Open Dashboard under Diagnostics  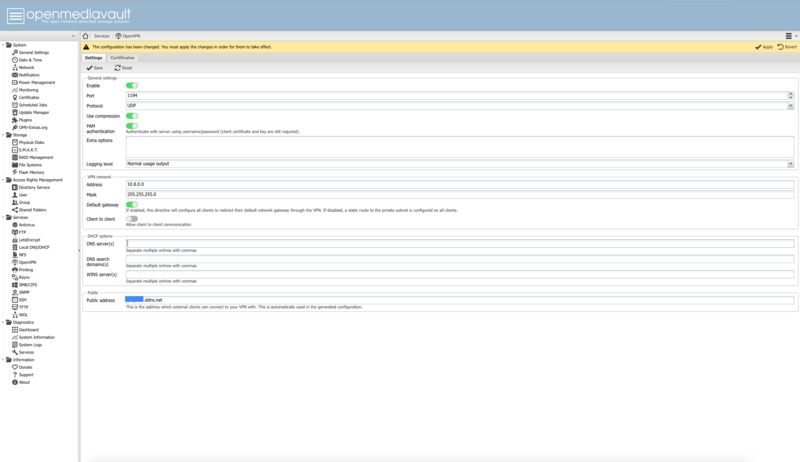click(28, 330)
